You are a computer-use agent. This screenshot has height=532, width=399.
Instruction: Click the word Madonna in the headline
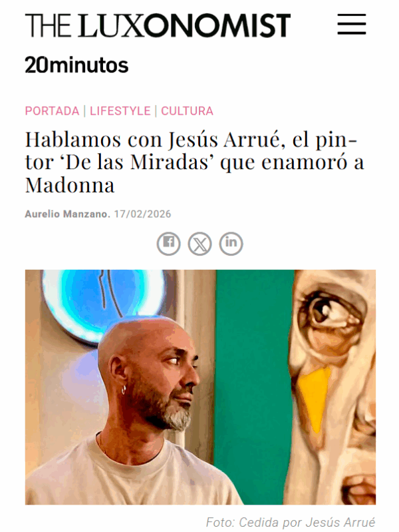click(70, 185)
